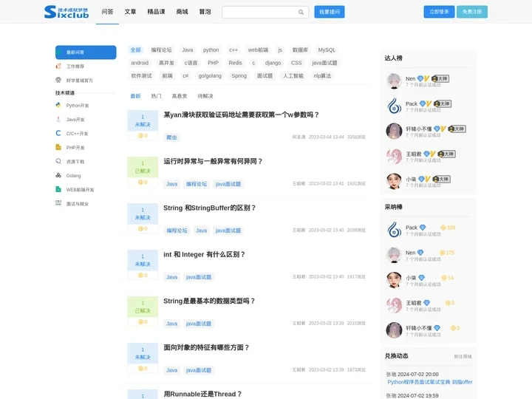Switch to the 待解决 sort tab

(205, 96)
